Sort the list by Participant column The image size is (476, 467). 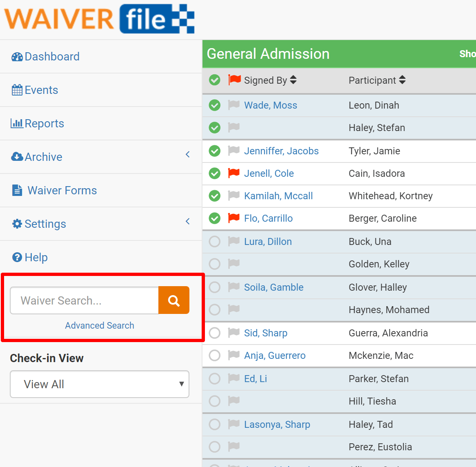pyautogui.click(x=403, y=80)
